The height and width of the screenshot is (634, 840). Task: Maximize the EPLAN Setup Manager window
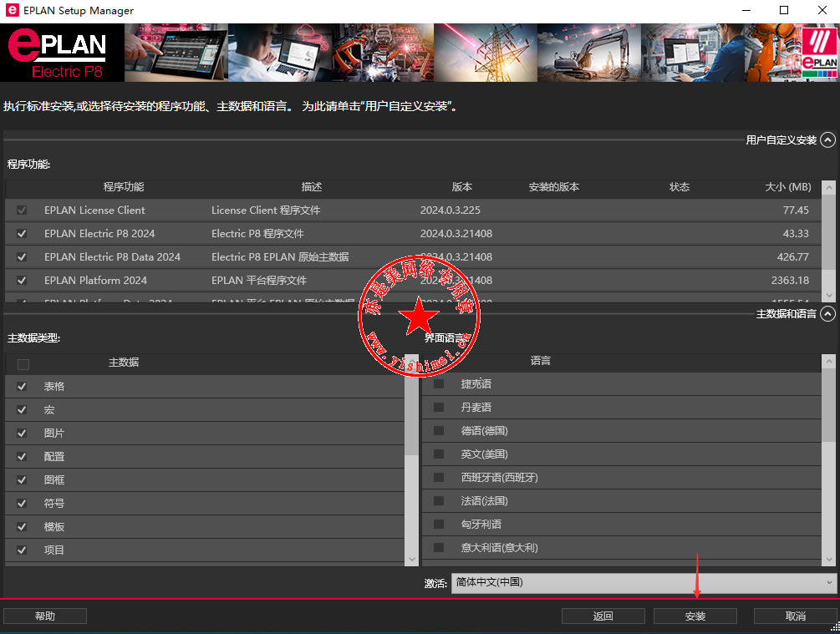(784, 10)
